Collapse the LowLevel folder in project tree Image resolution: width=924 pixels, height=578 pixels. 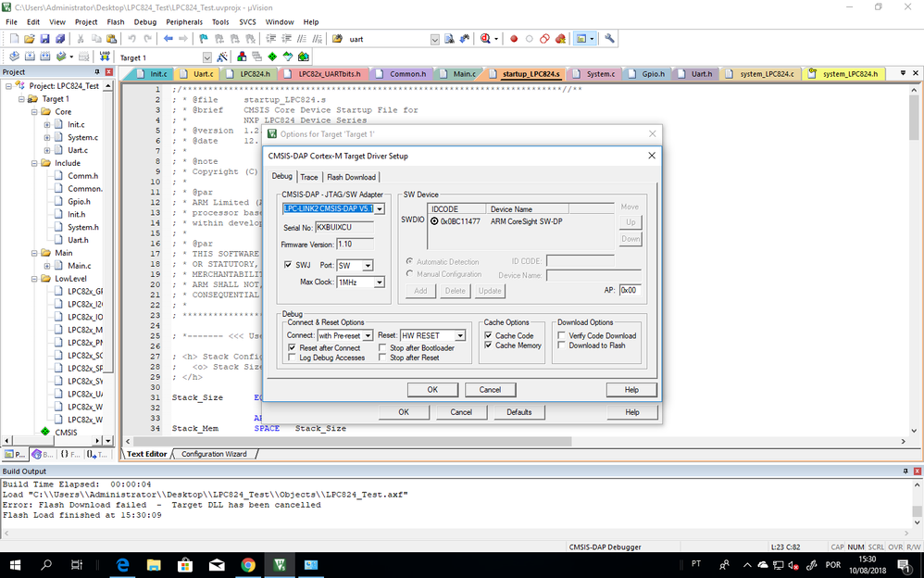[x=34, y=279]
